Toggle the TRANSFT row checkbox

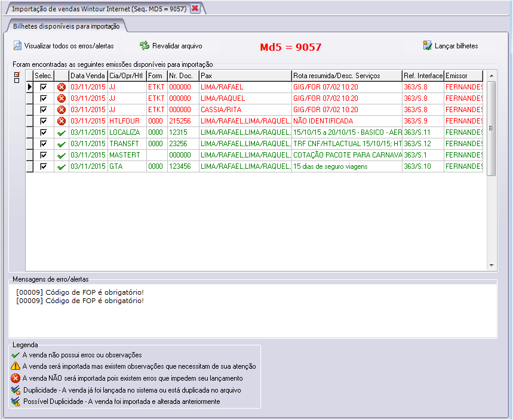pos(43,144)
